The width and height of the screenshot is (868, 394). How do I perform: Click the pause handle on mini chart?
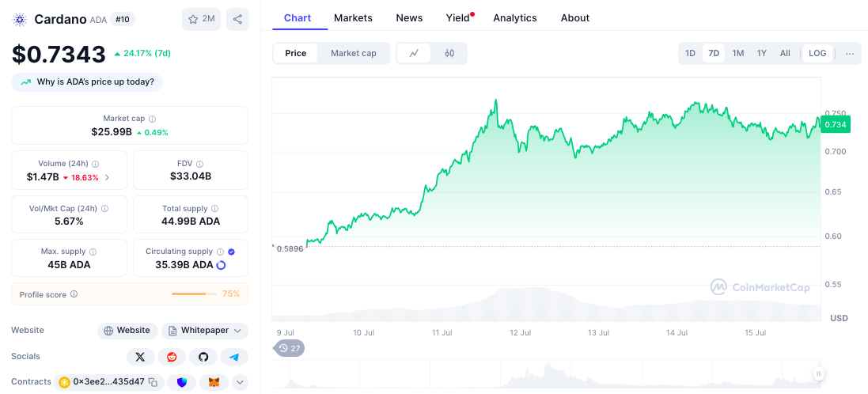(x=818, y=373)
